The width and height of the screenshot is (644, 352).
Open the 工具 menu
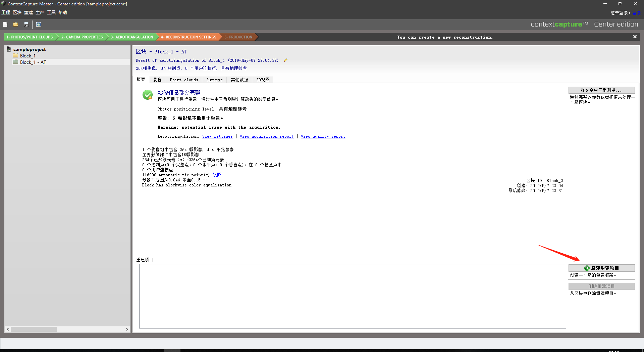51,12
